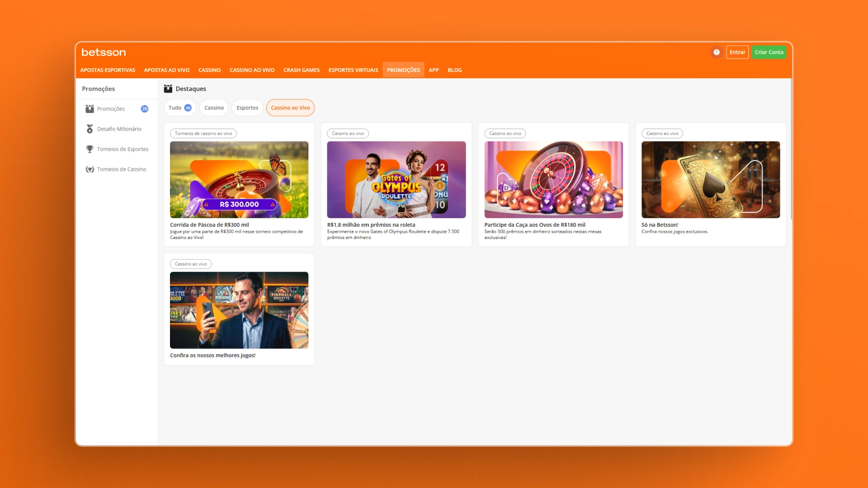Open 'R$1,8 milhão em prêmios na roleta' title
The height and width of the screenshot is (488, 868).
(x=371, y=225)
